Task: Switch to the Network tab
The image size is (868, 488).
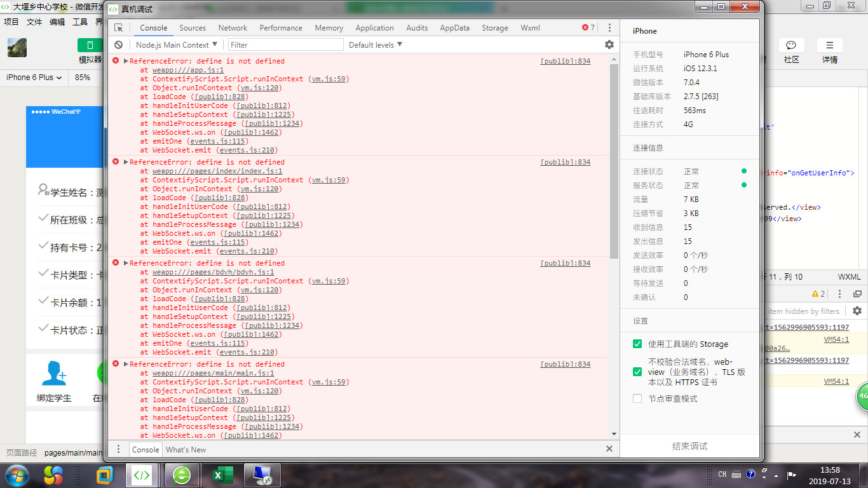Action: pos(233,28)
